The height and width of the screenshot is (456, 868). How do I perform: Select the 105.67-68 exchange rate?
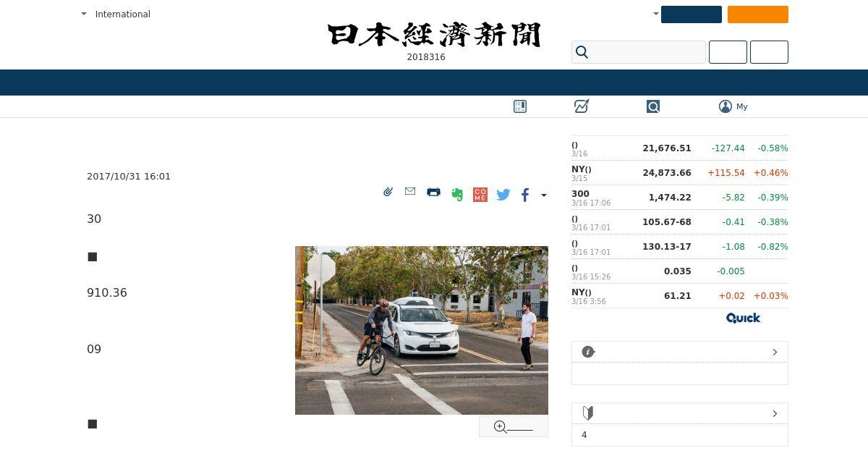[667, 222]
